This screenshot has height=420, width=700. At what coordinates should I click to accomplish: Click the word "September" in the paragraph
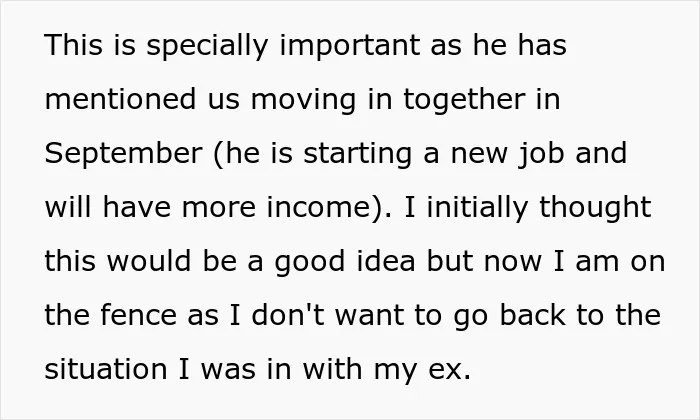(124, 154)
